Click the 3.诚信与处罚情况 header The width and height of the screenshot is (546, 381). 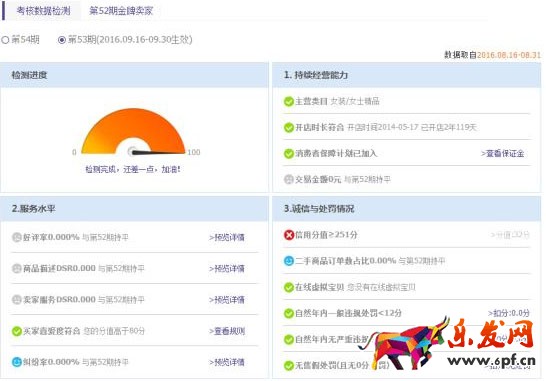pyautogui.click(x=407, y=209)
